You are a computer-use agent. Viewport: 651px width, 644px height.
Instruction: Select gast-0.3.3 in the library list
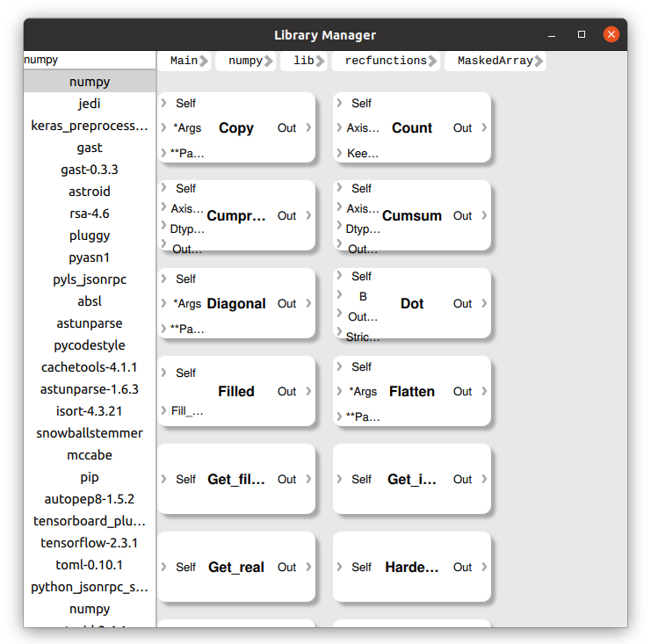tap(90, 170)
